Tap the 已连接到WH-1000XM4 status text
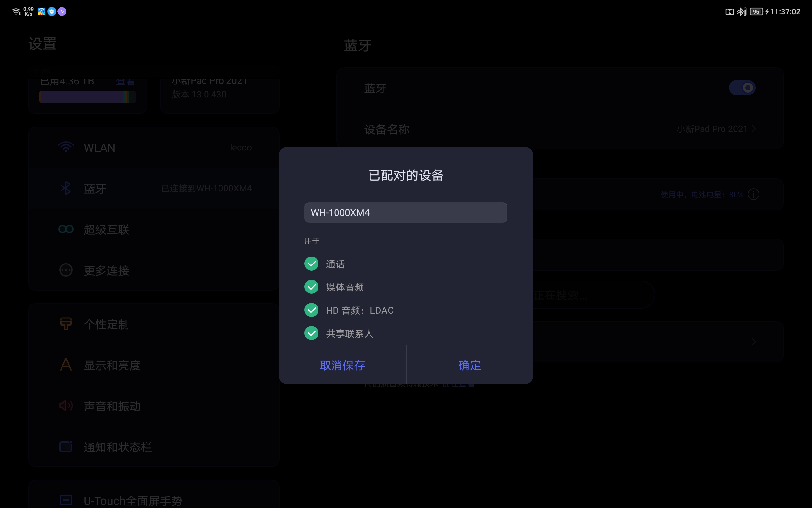This screenshot has height=508, width=812. click(x=206, y=189)
